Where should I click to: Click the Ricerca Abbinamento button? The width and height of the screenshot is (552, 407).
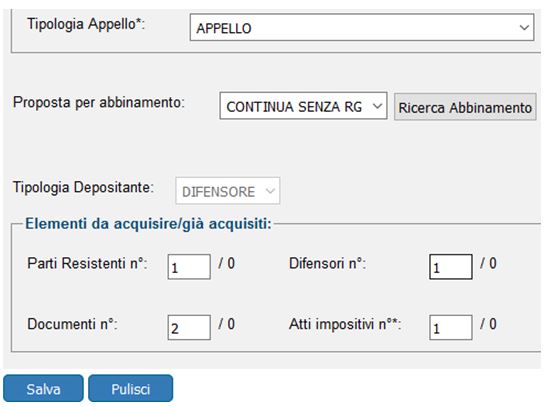click(x=465, y=107)
